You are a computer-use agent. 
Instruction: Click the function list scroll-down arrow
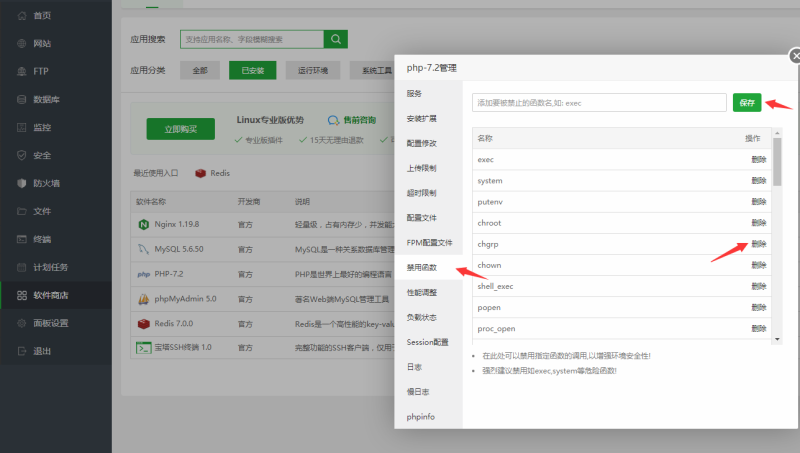point(777,339)
